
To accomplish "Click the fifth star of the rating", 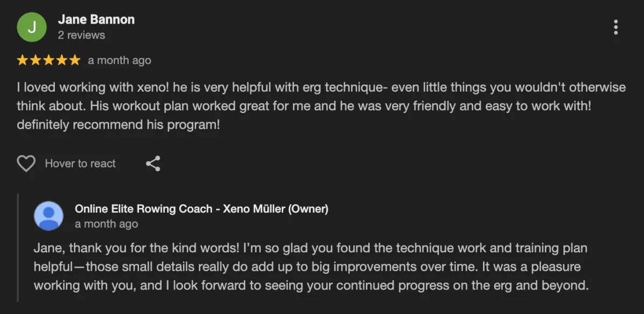I will [x=74, y=60].
